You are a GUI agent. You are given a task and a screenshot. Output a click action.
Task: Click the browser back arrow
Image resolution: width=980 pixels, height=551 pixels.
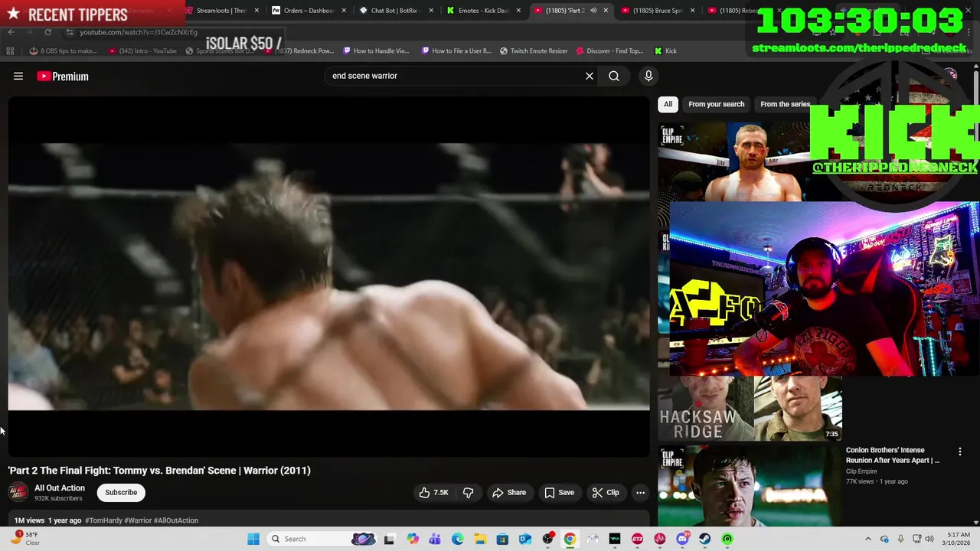pos(11,32)
